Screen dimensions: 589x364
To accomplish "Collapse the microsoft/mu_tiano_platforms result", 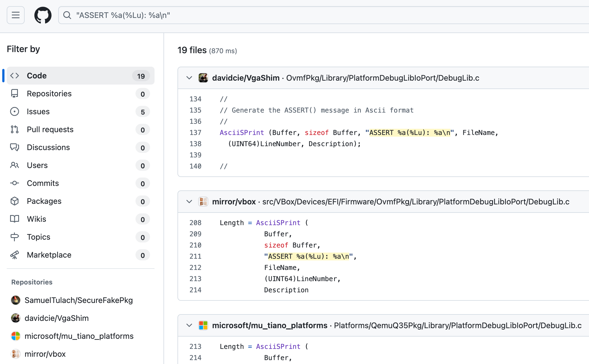I will click(x=189, y=325).
